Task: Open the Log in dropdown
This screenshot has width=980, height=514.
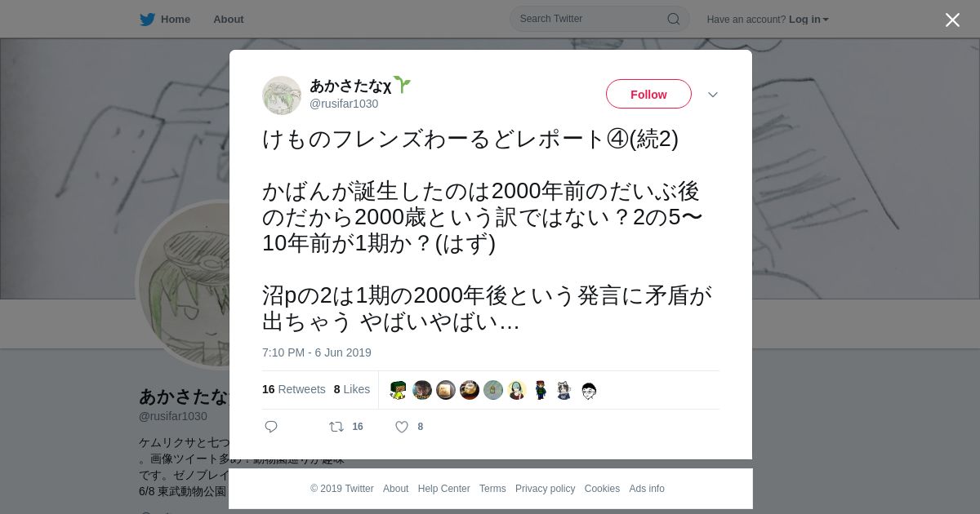Action: pyautogui.click(x=808, y=20)
